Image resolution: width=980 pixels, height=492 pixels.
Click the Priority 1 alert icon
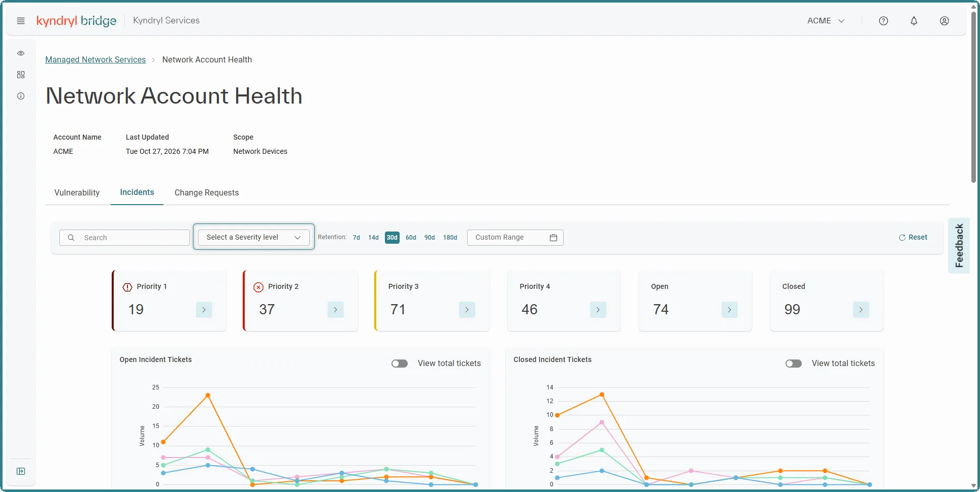click(127, 287)
